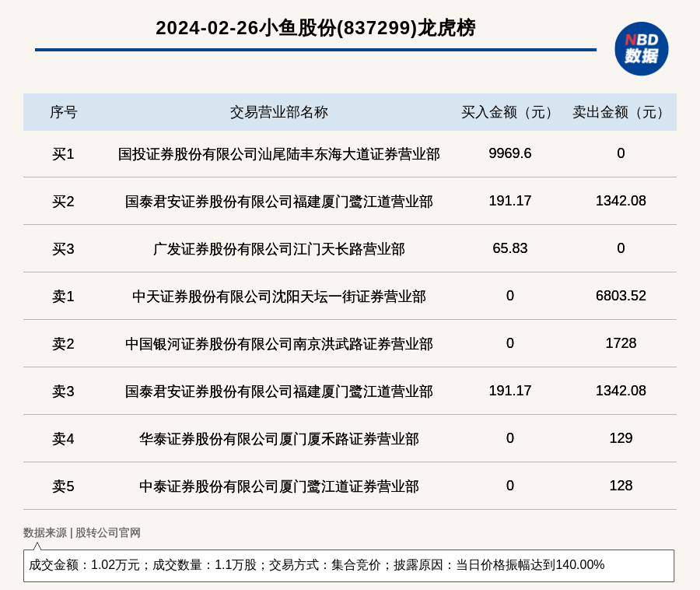Click 191.17 in the 买2 row
This screenshot has height=590, width=700.
[509, 201]
